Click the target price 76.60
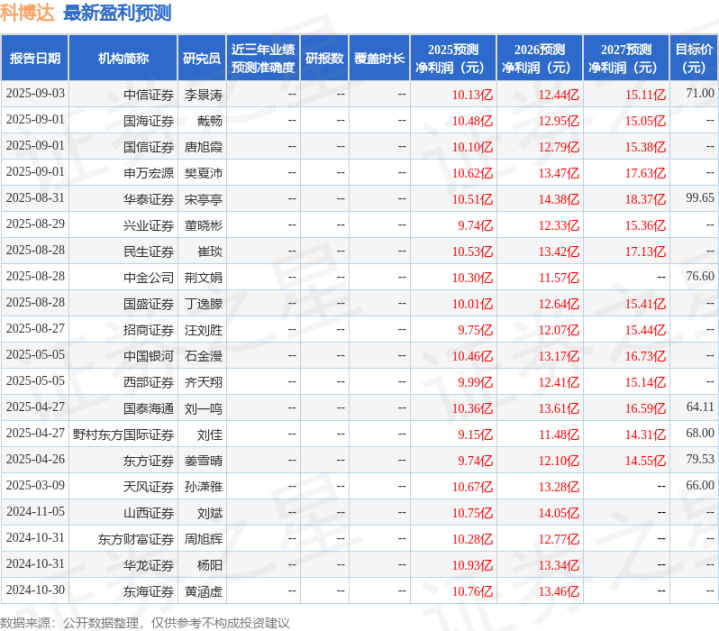 tap(700, 276)
